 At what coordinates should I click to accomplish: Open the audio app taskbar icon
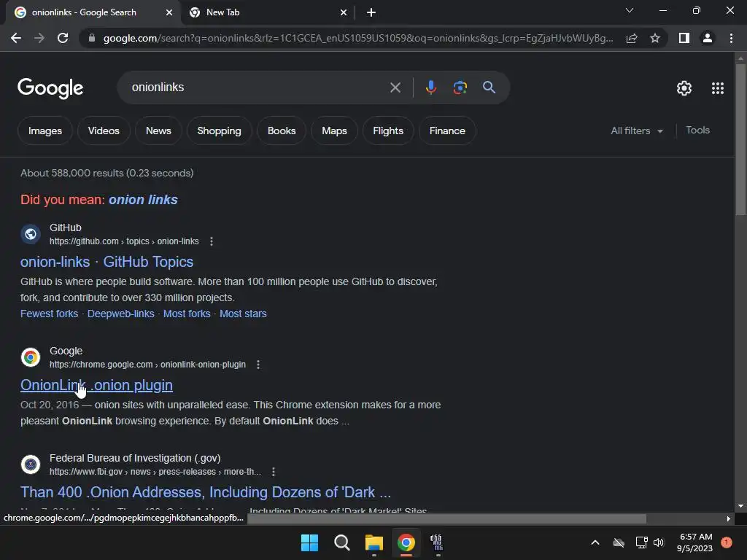(436, 542)
